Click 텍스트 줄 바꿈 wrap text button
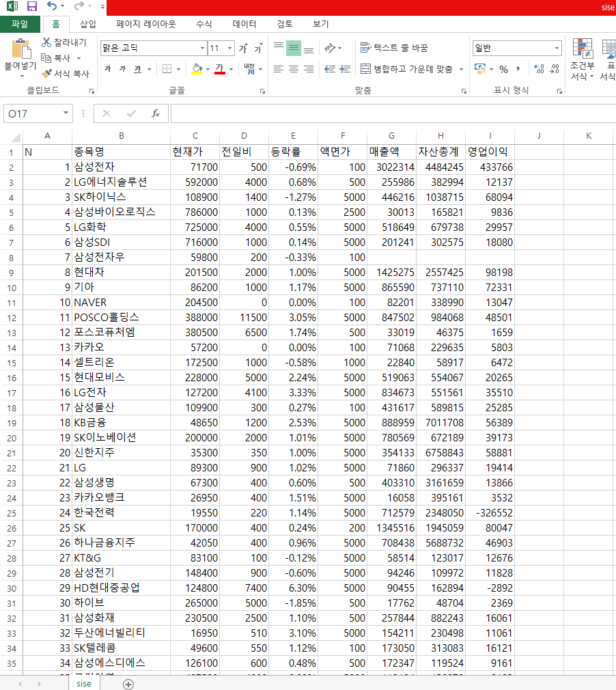Viewport: 616px width, 690px height. 394,48
